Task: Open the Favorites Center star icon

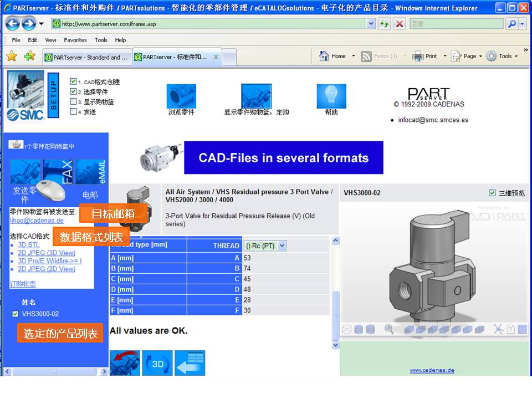Action: [x=12, y=56]
